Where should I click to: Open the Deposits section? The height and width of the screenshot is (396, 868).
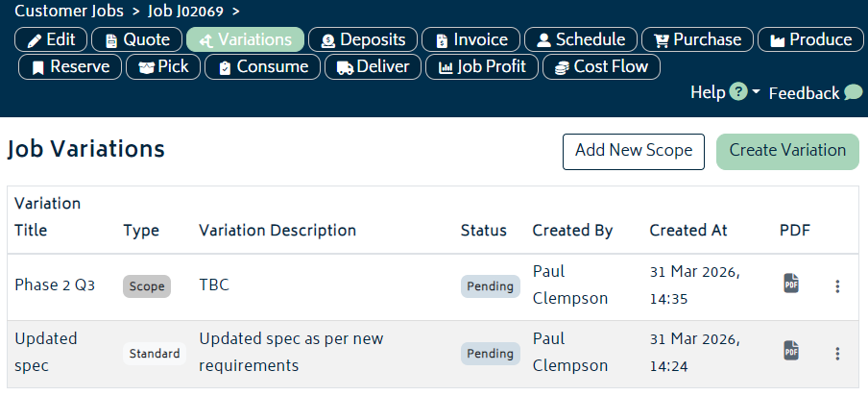point(364,39)
